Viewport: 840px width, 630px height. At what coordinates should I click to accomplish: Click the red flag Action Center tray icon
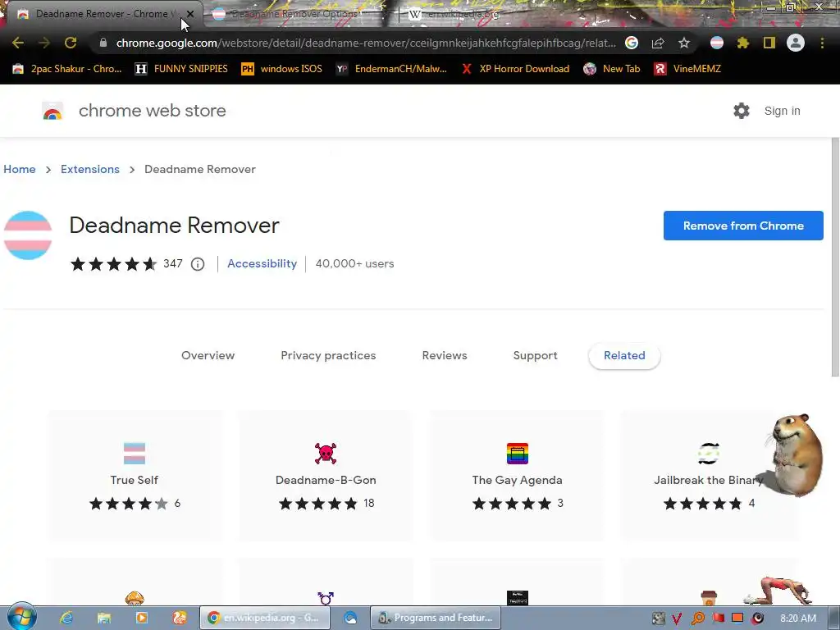[x=718, y=619]
